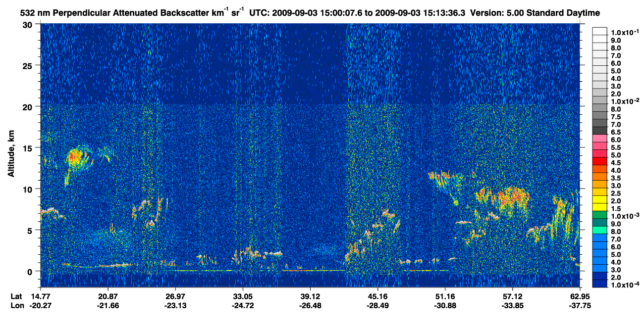The width and height of the screenshot is (644, 330).
Task: Click the latitude value '33.05'
Action: click(242, 296)
